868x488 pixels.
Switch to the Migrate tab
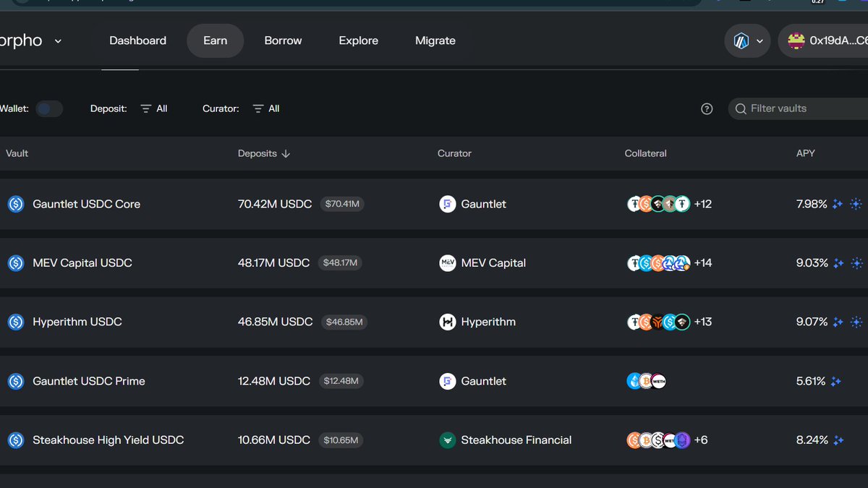point(435,40)
